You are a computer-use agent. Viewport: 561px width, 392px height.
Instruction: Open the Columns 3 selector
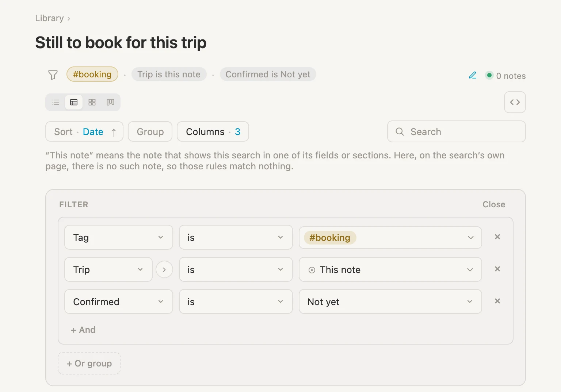(213, 132)
